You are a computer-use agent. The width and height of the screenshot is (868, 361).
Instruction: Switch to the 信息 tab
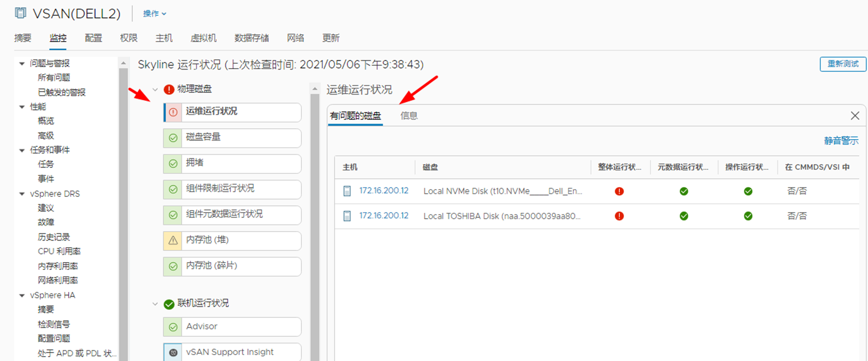pos(409,116)
